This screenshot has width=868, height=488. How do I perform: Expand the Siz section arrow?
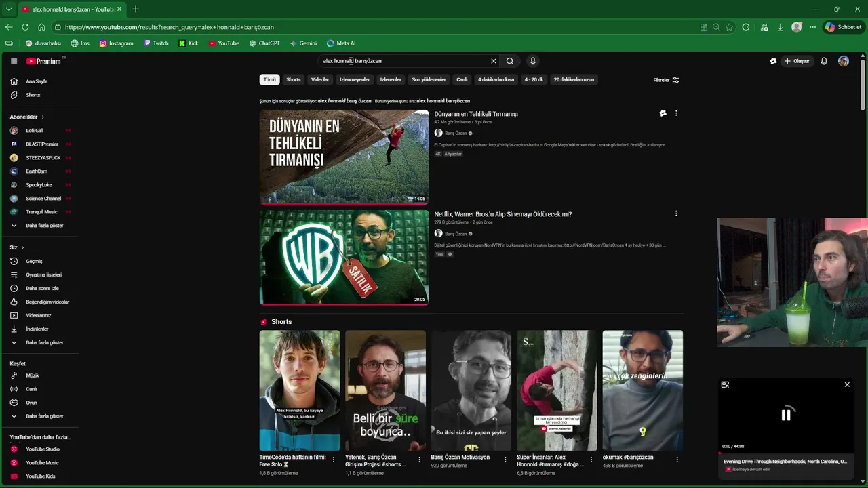pos(22,247)
